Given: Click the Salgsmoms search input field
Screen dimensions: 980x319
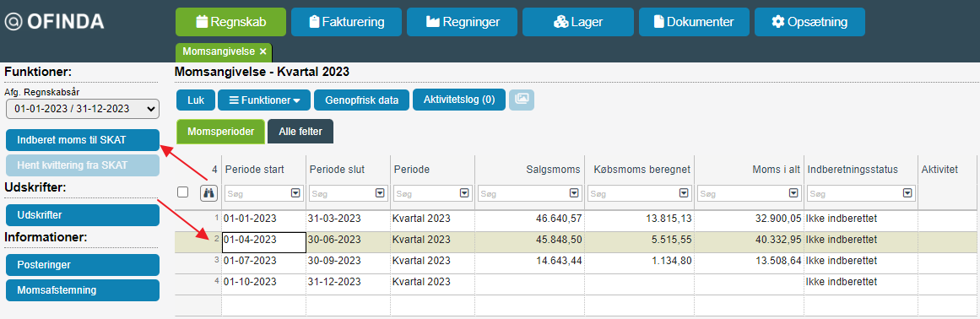Looking at the screenshot, I should (x=525, y=194).
